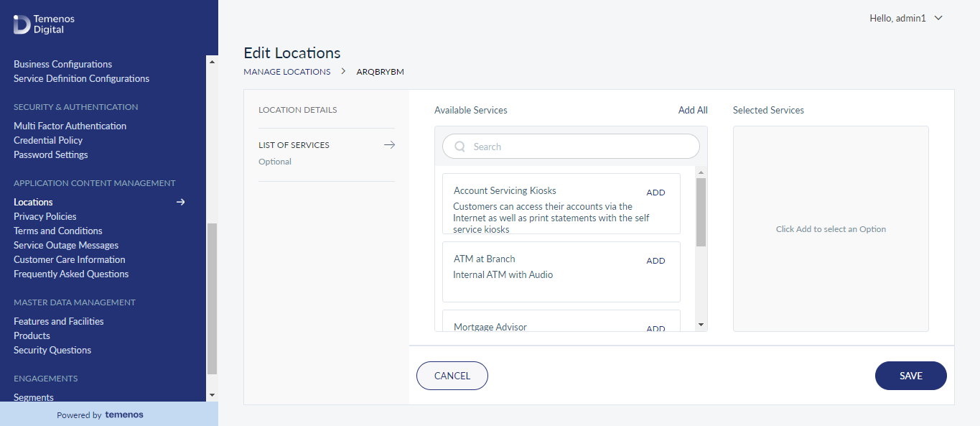The width and height of the screenshot is (980, 426).
Task: Open Privacy Policies in sidebar
Action: click(45, 216)
